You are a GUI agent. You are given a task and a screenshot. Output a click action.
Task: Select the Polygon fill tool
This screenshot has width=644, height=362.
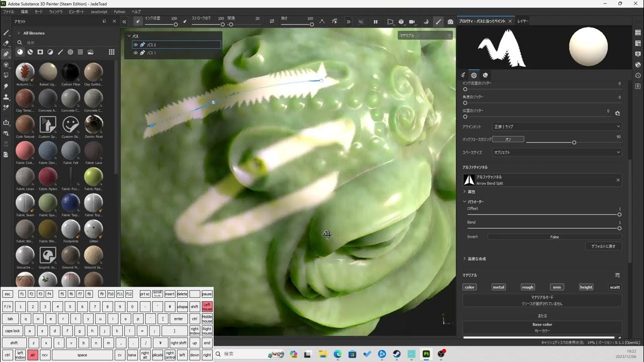[6, 75]
